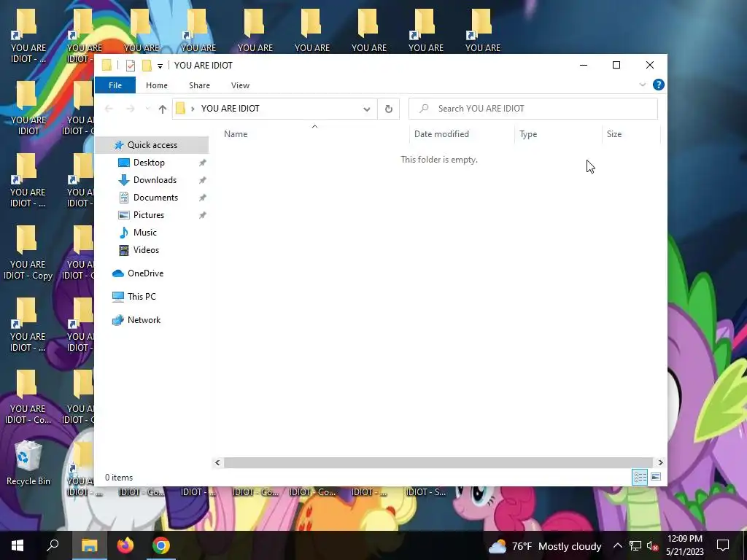Expand the ribbon with the chevron

642,85
